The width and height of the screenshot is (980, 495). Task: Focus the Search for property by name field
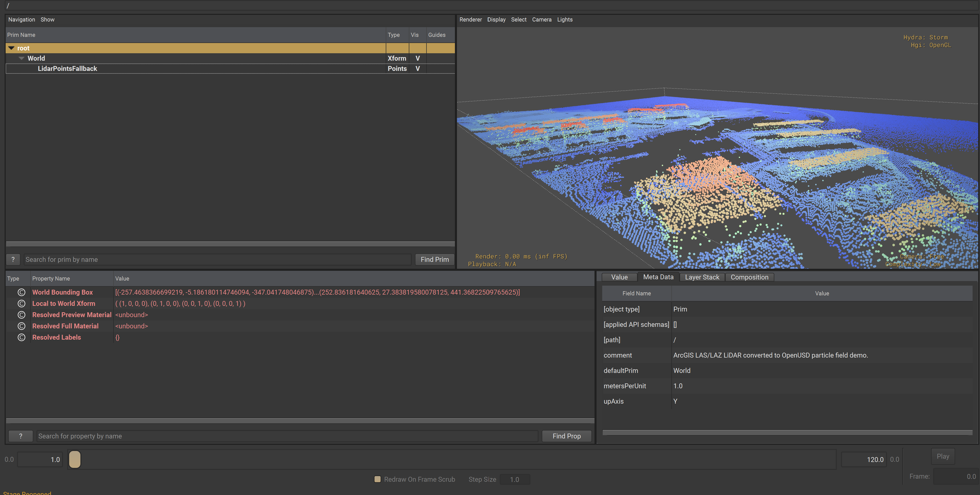pyautogui.click(x=287, y=436)
